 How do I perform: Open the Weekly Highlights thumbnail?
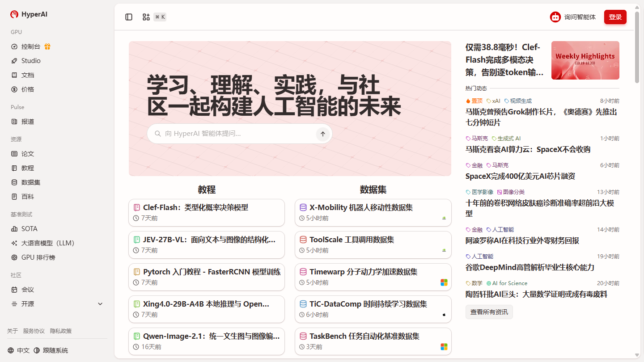coord(585,60)
